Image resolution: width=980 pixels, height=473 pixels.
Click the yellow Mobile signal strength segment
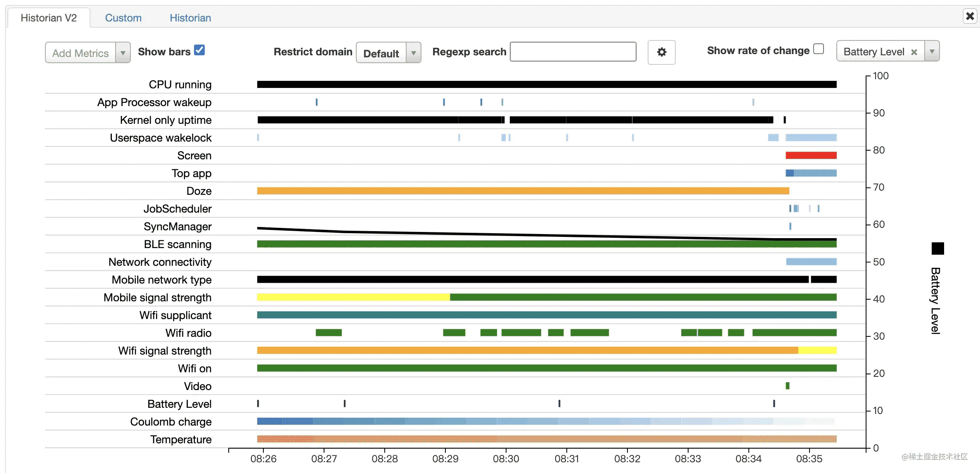pyautogui.click(x=353, y=297)
